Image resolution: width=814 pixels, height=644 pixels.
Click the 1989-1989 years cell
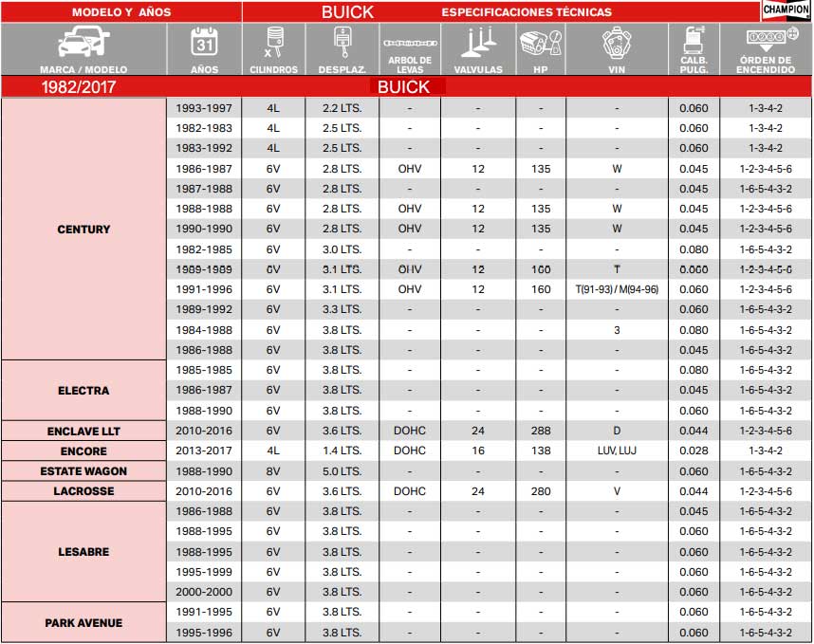204,269
